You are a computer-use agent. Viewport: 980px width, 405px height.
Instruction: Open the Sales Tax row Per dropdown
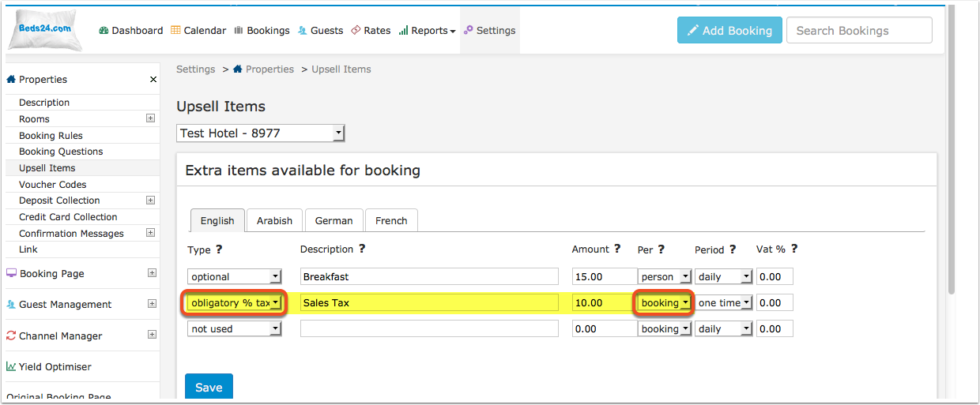[665, 303]
